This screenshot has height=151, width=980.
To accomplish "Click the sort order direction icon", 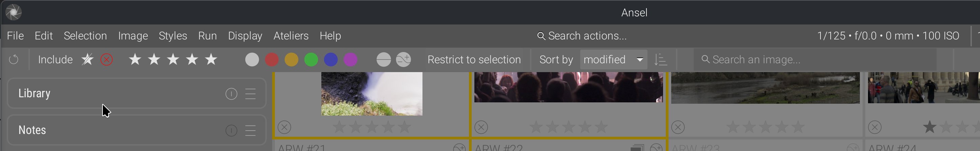I will (660, 60).
